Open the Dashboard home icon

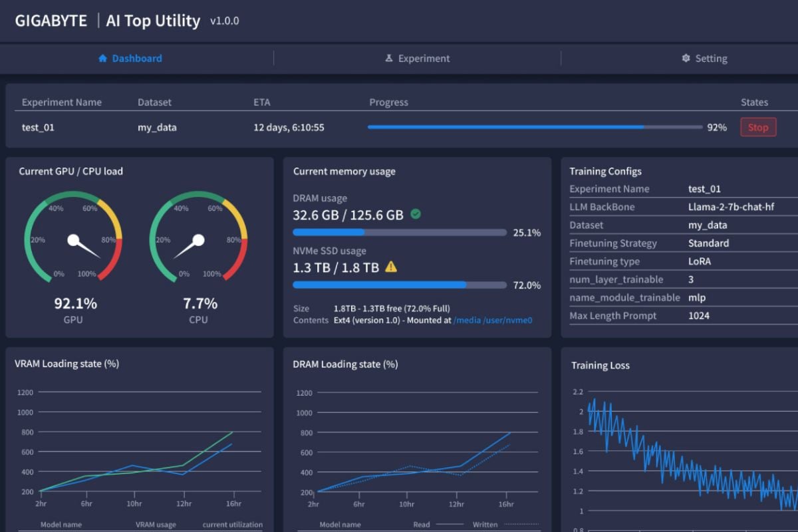[102, 58]
